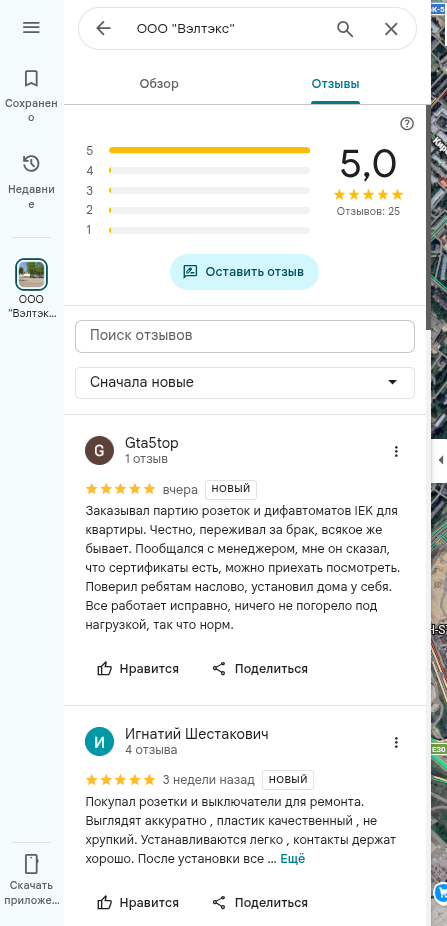Open more options for Игнатий Шестакович review

396,742
